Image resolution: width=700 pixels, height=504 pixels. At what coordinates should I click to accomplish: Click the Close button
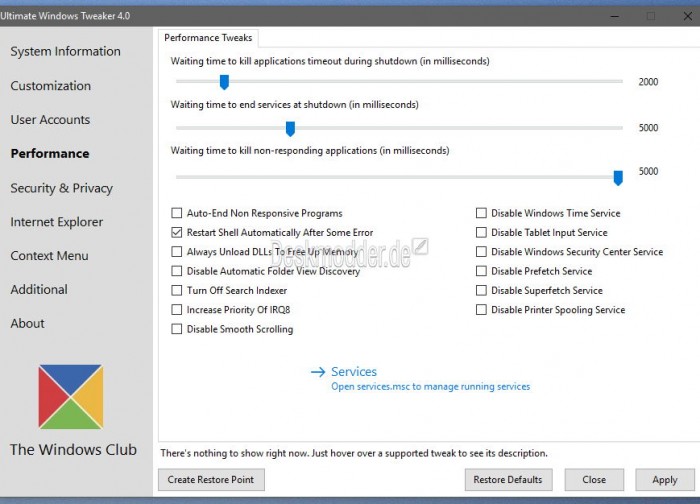594,479
